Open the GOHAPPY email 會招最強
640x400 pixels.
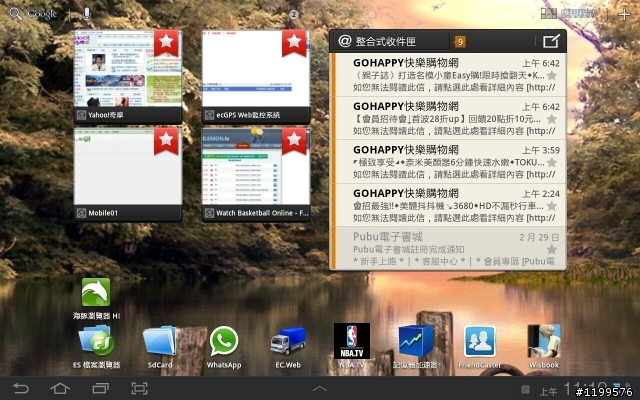pyautogui.click(x=448, y=205)
